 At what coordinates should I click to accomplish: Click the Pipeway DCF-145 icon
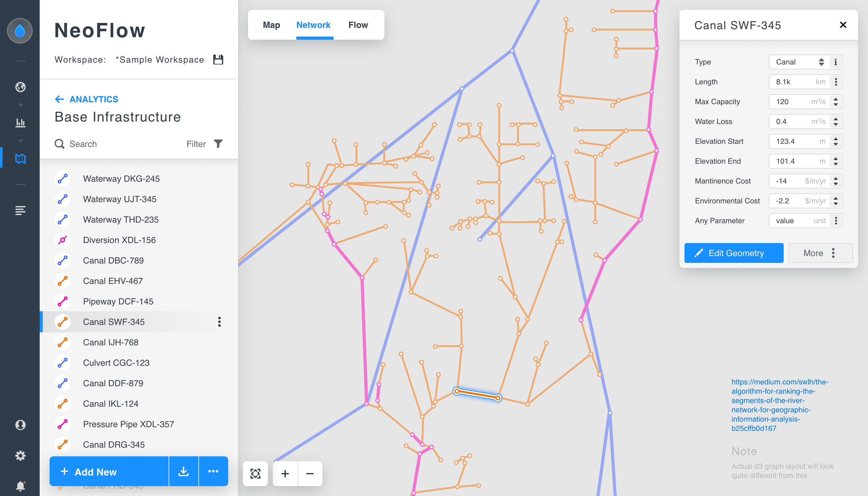point(63,301)
